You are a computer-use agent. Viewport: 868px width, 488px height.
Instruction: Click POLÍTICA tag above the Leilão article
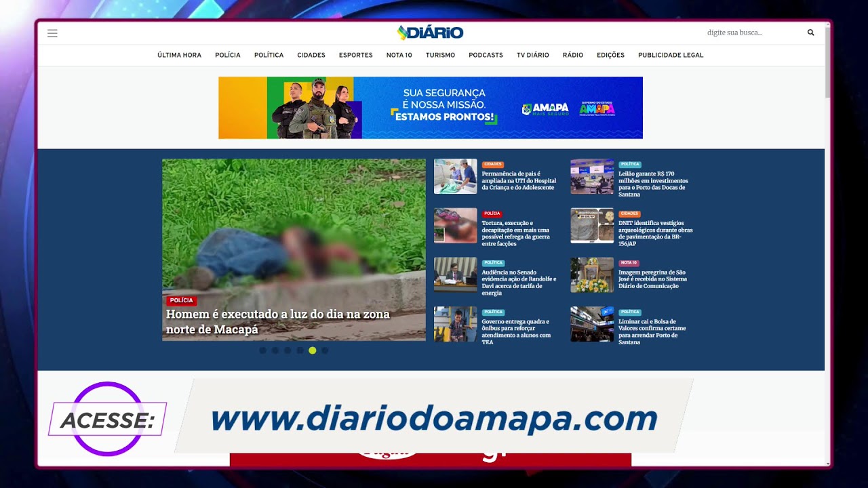(x=630, y=165)
